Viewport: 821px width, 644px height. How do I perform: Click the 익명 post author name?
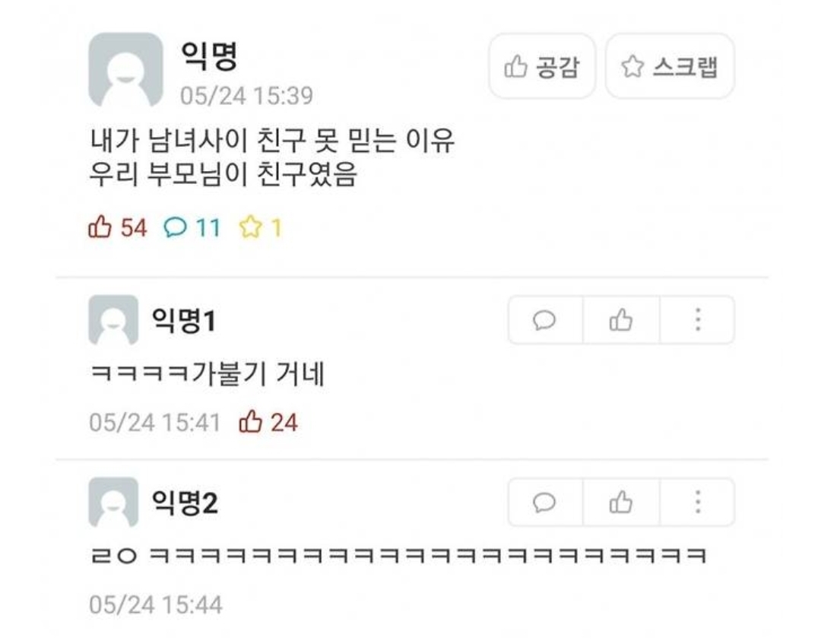click(x=210, y=56)
